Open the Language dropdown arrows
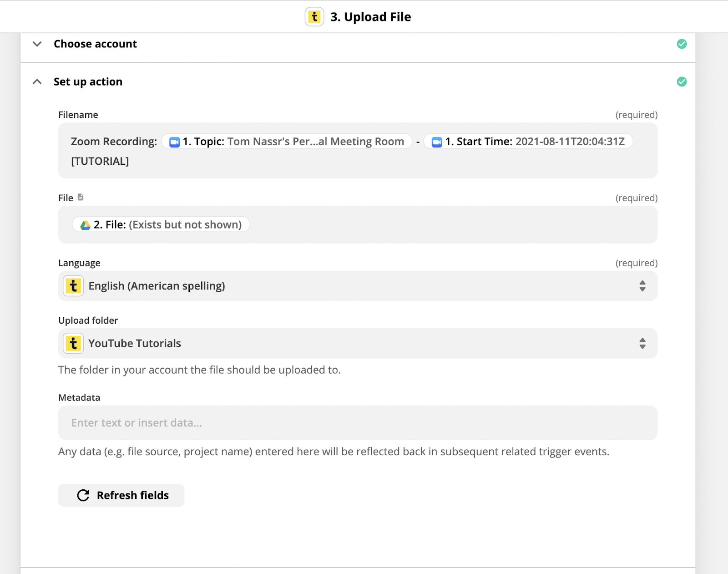The image size is (728, 574). [642, 286]
